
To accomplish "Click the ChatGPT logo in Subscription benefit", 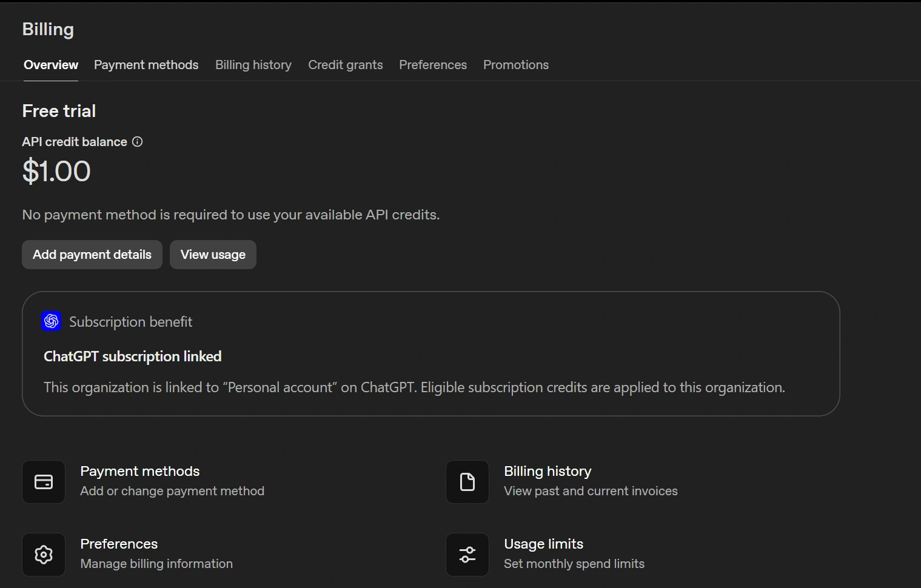I will pyautogui.click(x=52, y=321).
